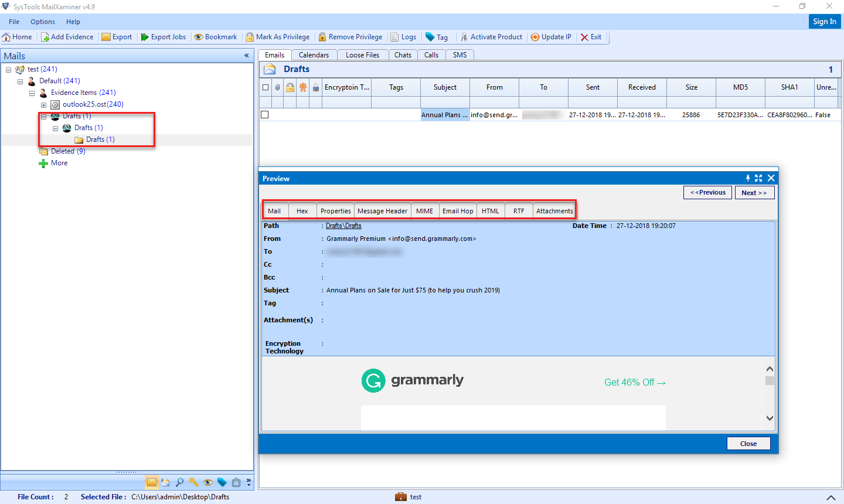Open the Options menu

click(42, 22)
